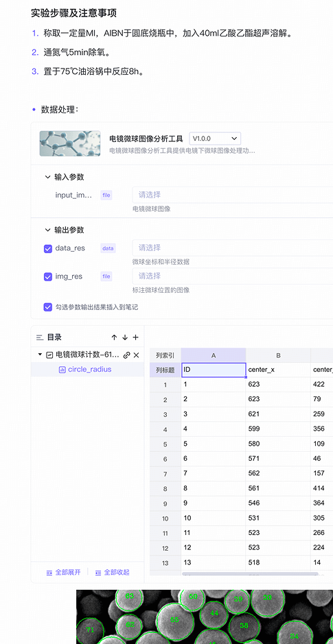Image resolution: width=333 pixels, height=644 pixels.
Task: Collapse the 输出参数 section
Action: [x=47, y=230]
